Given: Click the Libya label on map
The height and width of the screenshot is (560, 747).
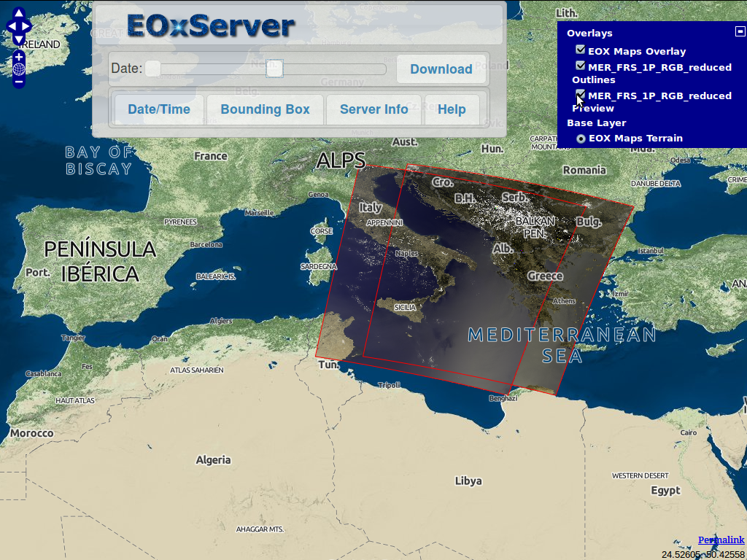Looking at the screenshot, I should pyautogui.click(x=468, y=481).
